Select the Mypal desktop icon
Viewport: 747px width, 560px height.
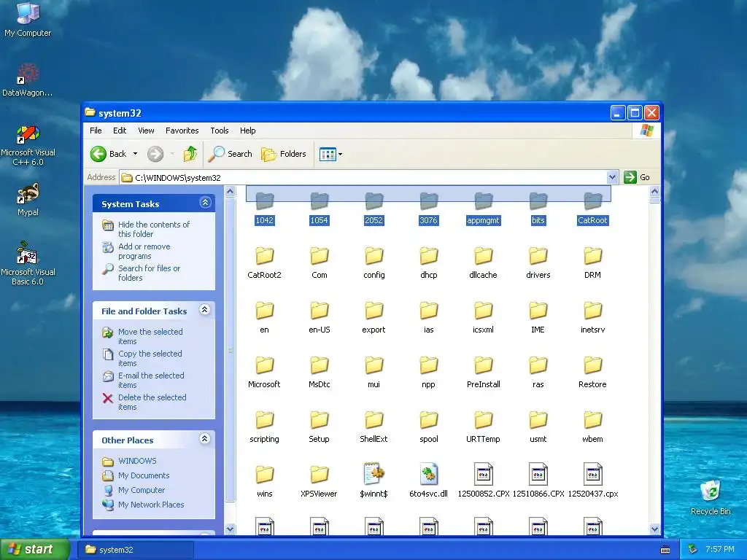(x=28, y=200)
